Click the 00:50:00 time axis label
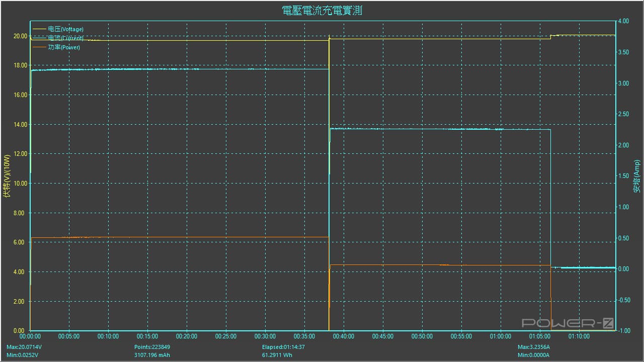Screen dimensions: 644x362 point(422,336)
